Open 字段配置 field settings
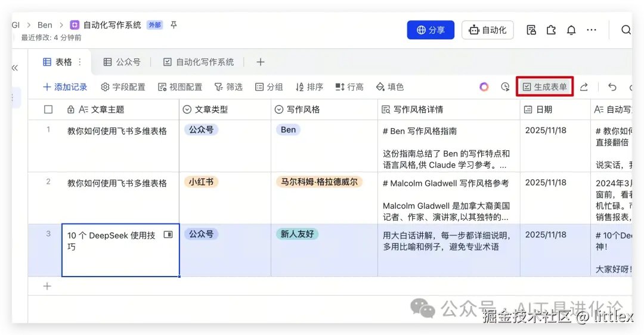Screen dimensions: 644x335 [x=123, y=87]
